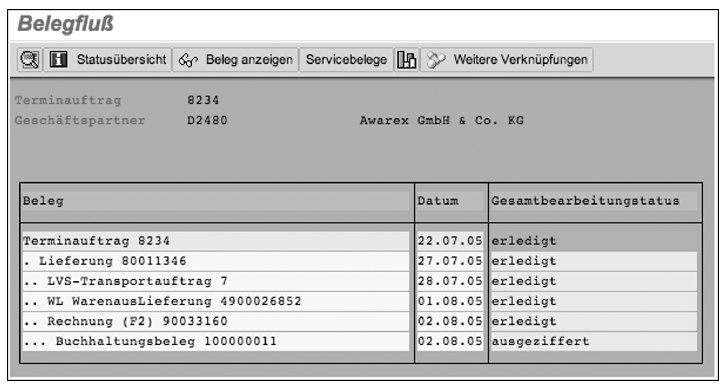Viewport: 722px width, 386px height.
Task: Click date 02.08.05 in the Rechnung row
Action: click(450, 321)
